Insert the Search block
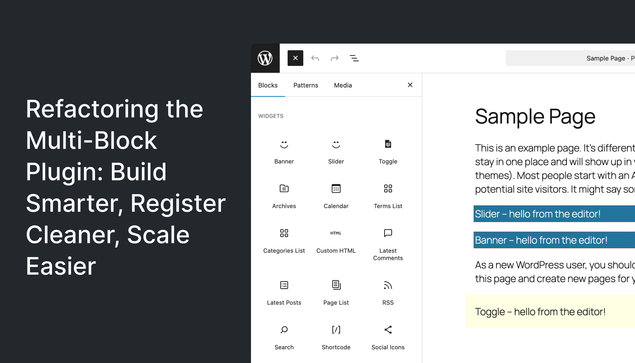Image resolution: width=635 pixels, height=363 pixels. tap(284, 337)
